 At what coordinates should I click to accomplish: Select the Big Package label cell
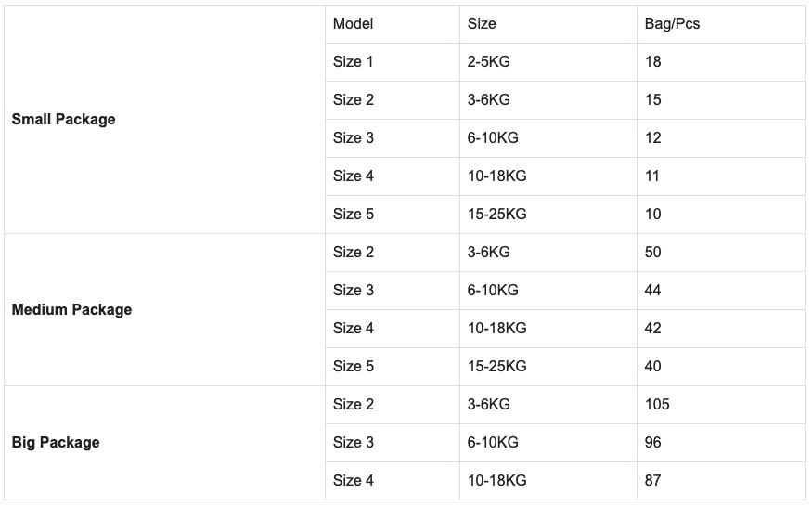[x=164, y=443]
